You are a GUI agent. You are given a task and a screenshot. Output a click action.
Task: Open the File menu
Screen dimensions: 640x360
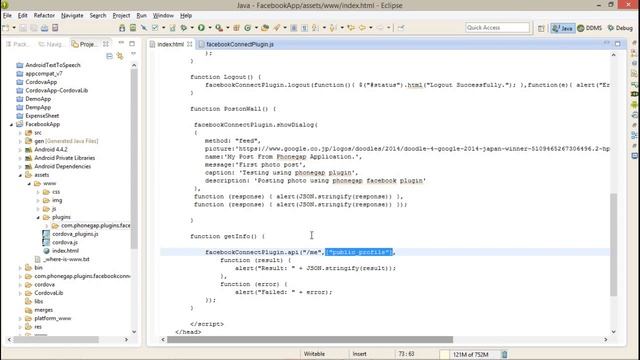[7, 16]
